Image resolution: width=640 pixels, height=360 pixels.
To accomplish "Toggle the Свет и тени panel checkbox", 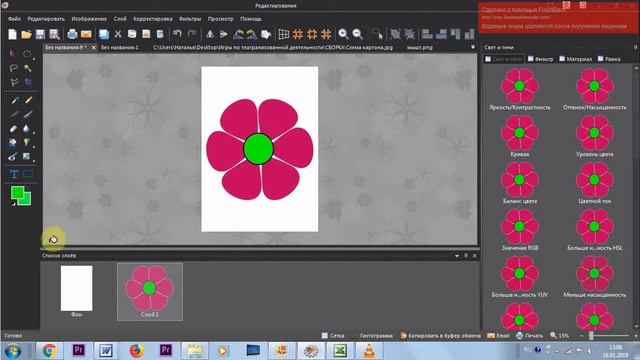I will tap(488, 59).
